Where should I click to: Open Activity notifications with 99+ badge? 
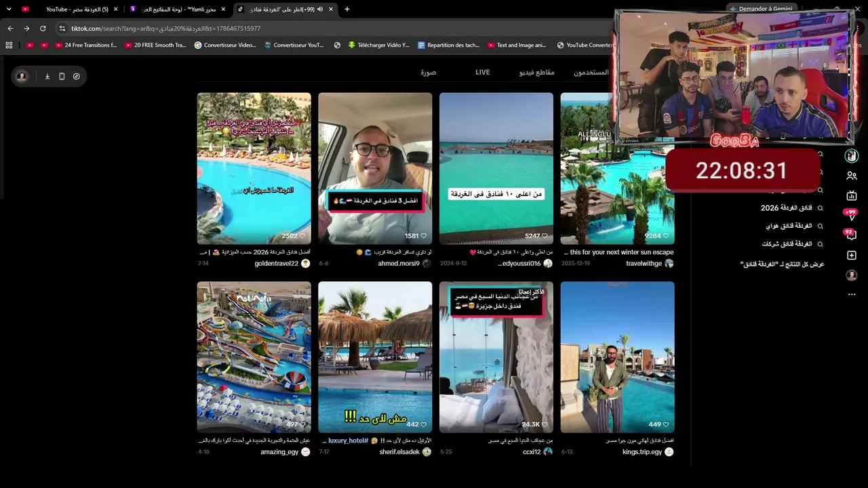pyautogui.click(x=851, y=216)
